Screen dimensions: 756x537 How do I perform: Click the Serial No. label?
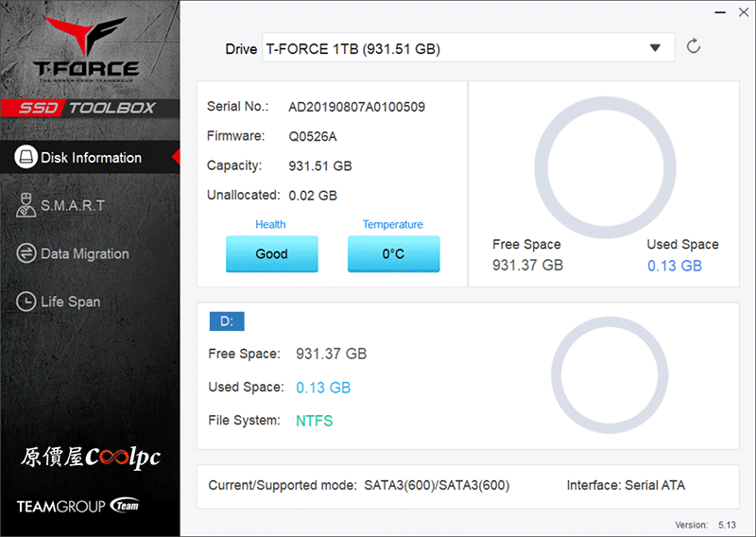238,106
